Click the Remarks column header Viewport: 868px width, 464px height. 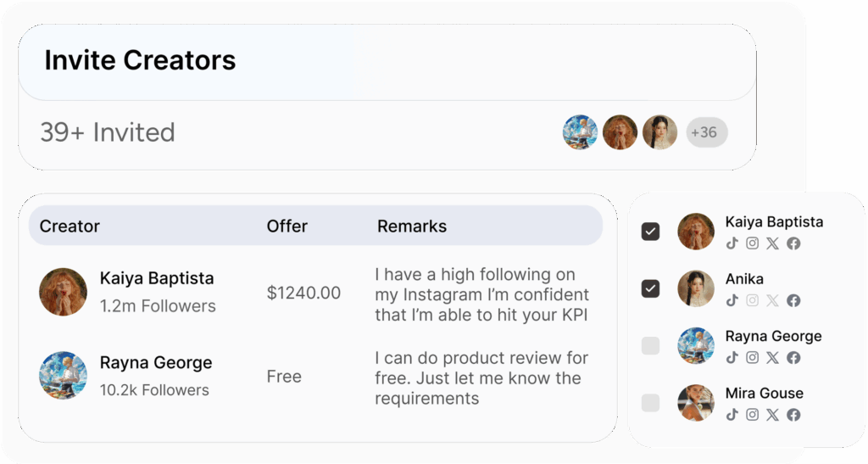pyautogui.click(x=412, y=226)
